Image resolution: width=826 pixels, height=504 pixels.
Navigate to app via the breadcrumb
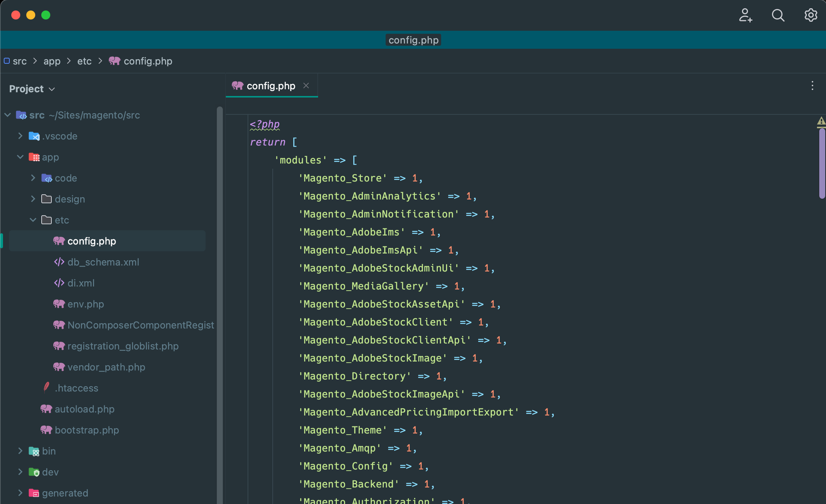click(52, 61)
